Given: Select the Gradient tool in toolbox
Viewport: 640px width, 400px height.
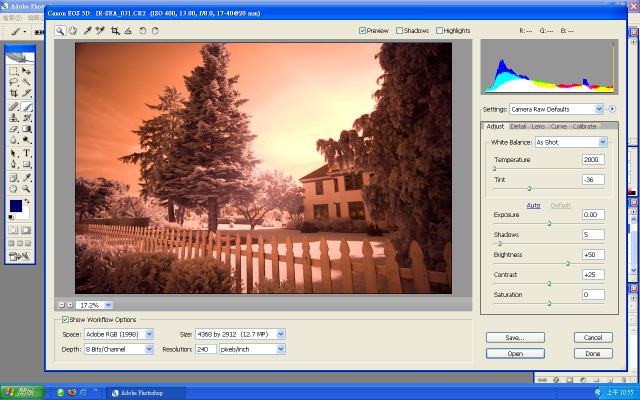Looking at the screenshot, I should 26,129.
